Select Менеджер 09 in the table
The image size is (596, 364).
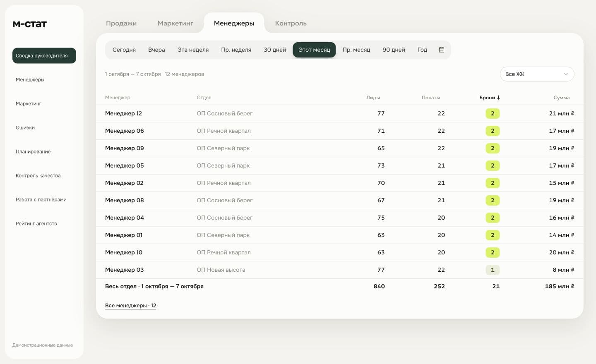(x=340, y=148)
